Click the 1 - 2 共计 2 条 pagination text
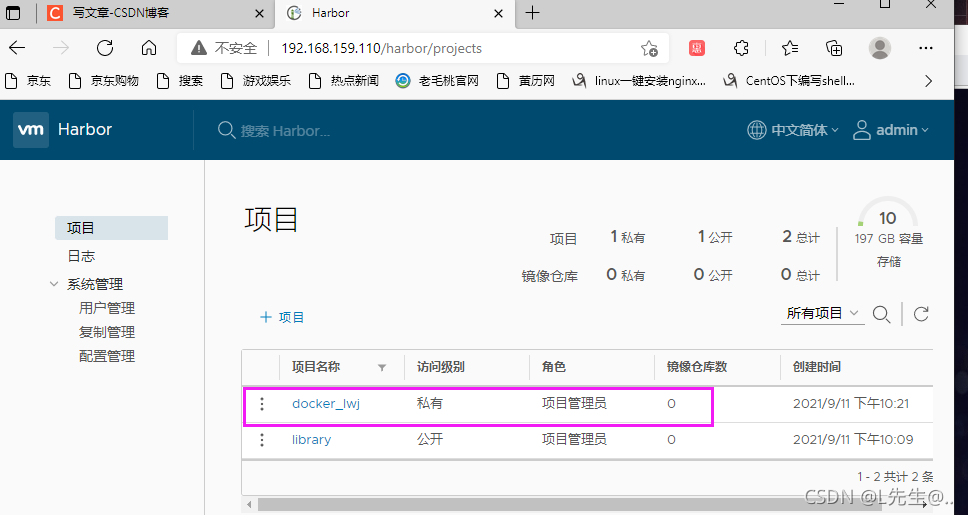This screenshot has height=515, width=968. [895, 477]
